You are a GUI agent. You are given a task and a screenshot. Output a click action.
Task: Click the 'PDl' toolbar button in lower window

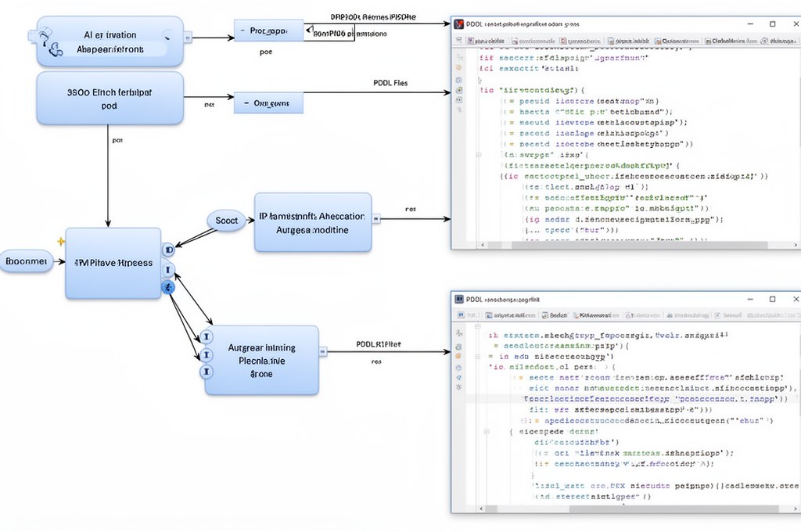coord(467,315)
